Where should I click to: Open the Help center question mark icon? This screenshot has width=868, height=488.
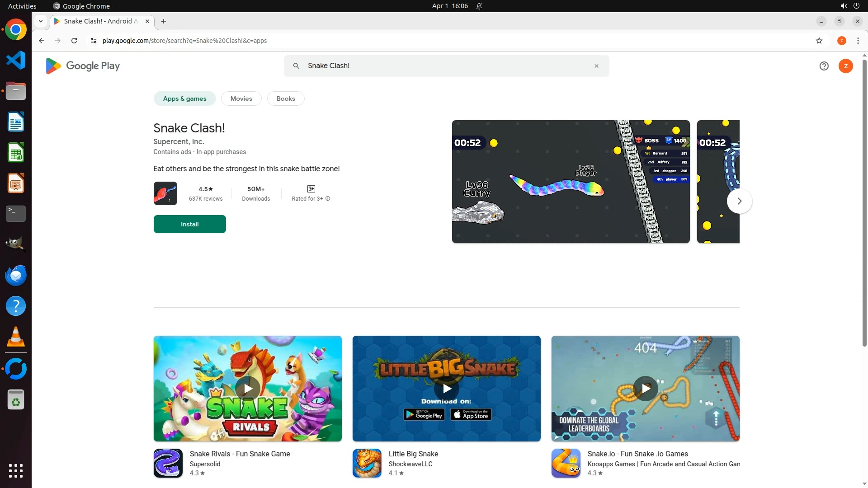click(x=824, y=66)
